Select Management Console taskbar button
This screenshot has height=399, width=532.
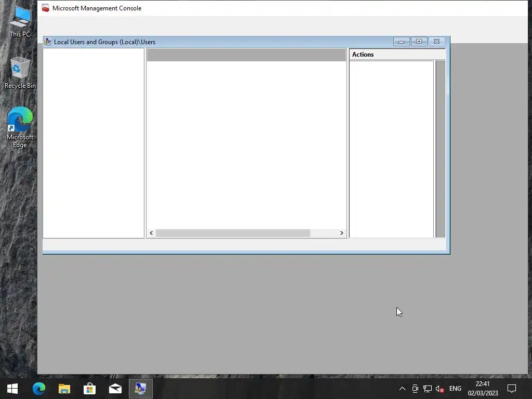coord(140,389)
